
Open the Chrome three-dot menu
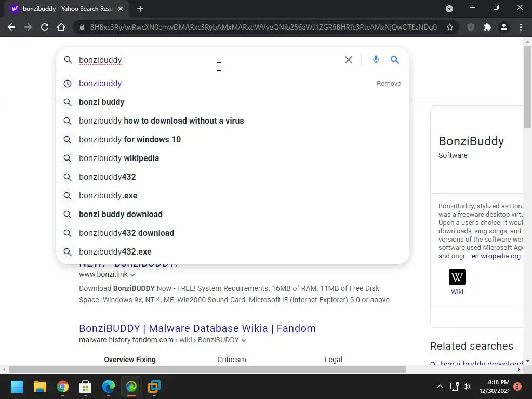[521, 27]
